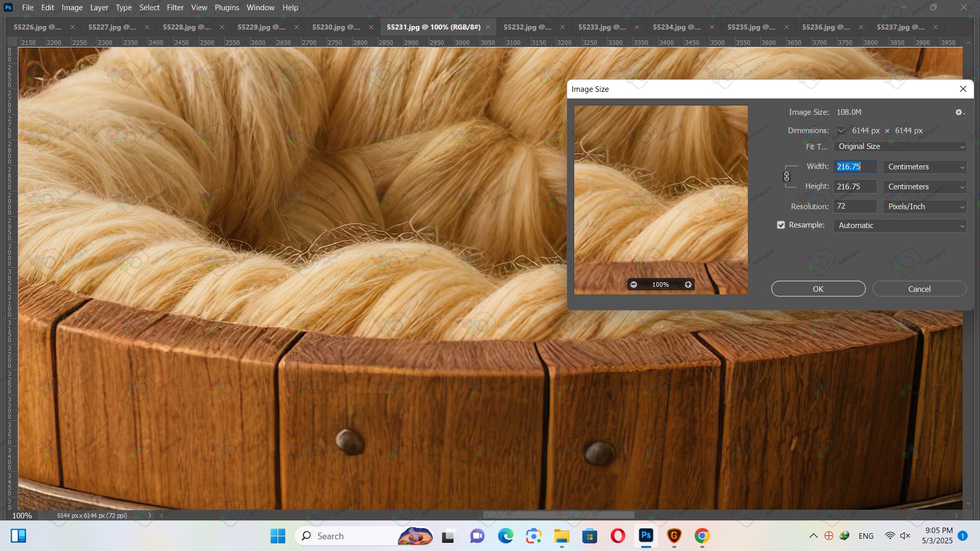Image resolution: width=980 pixels, height=551 pixels.
Task: Click the Image Size settings gear icon
Action: (959, 112)
